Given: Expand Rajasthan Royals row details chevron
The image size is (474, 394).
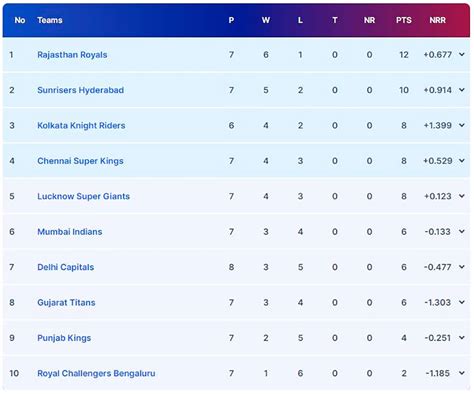Looking at the screenshot, I should (462, 54).
